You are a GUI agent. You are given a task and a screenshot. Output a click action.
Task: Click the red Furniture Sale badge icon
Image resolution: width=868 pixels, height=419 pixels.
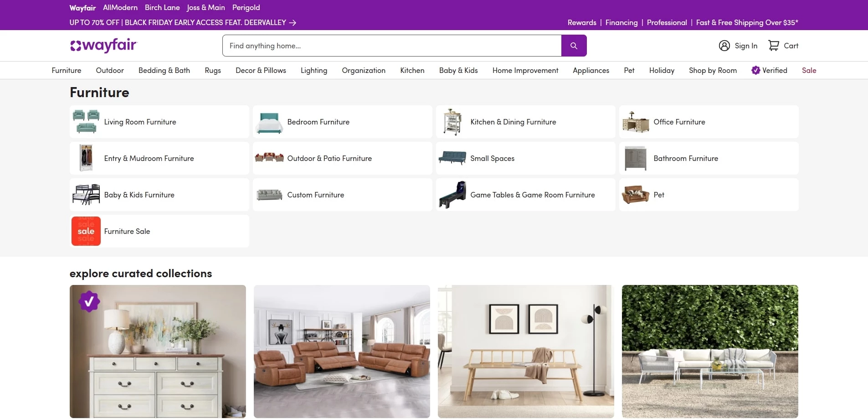pyautogui.click(x=86, y=231)
